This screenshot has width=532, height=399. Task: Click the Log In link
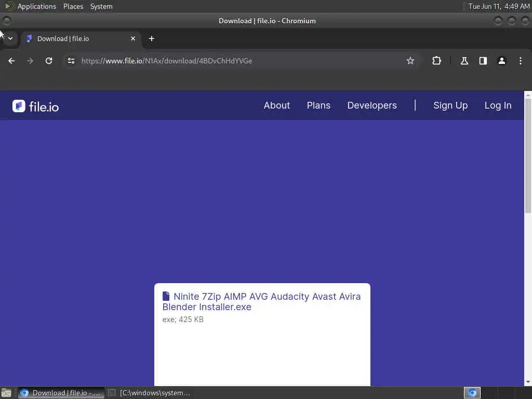click(x=498, y=105)
